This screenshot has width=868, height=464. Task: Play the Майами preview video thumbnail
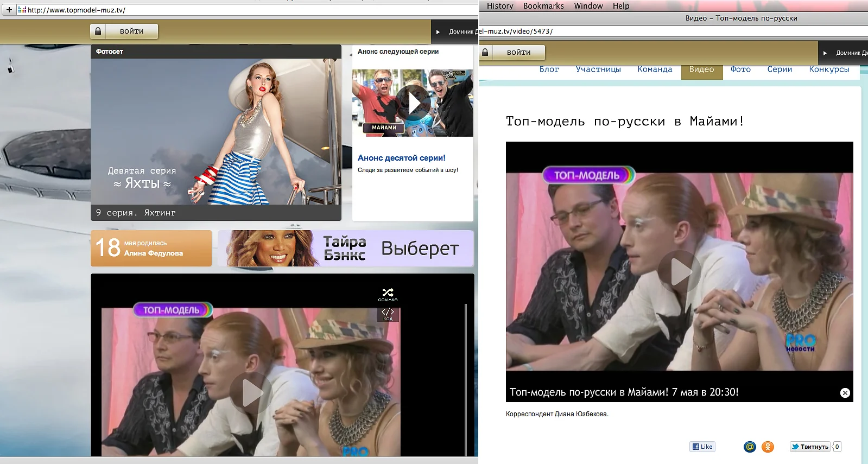tap(413, 103)
